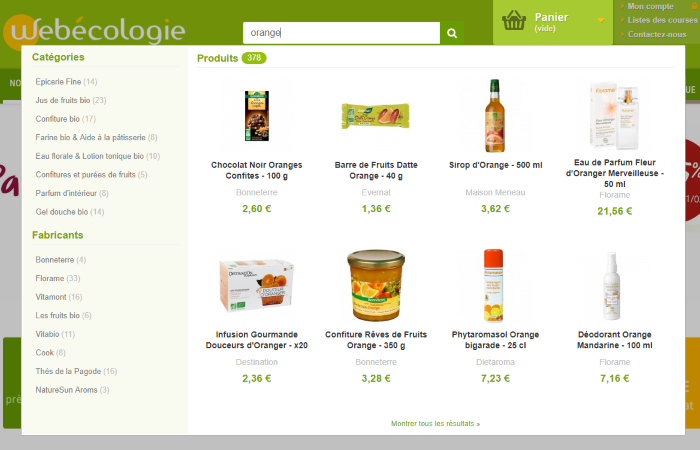The width and height of the screenshot is (700, 450).
Task: Open Listes des courses link
Action: click(x=662, y=20)
